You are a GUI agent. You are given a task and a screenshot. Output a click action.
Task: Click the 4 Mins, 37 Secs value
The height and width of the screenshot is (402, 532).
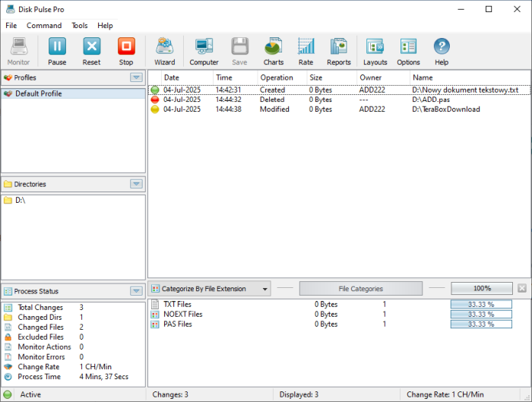(x=104, y=377)
